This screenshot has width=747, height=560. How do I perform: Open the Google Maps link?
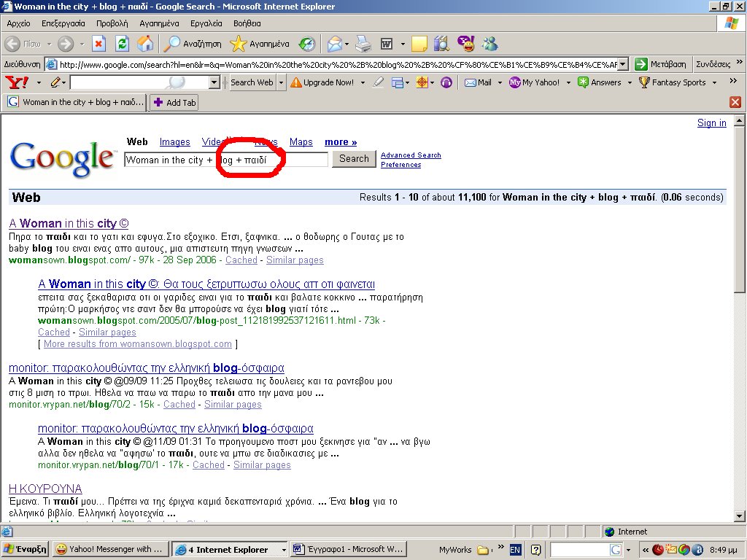pyautogui.click(x=301, y=142)
